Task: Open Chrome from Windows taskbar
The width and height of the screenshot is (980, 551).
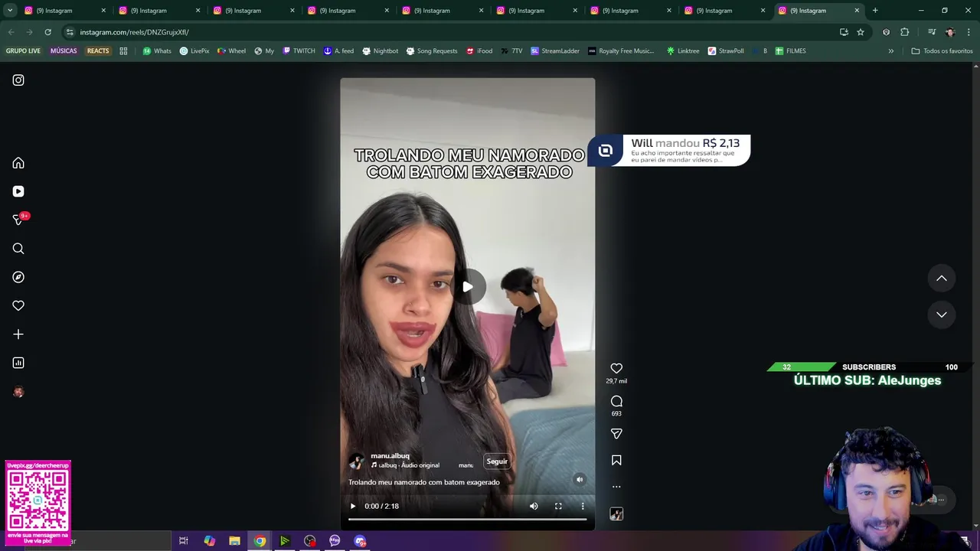Action: 260,541
